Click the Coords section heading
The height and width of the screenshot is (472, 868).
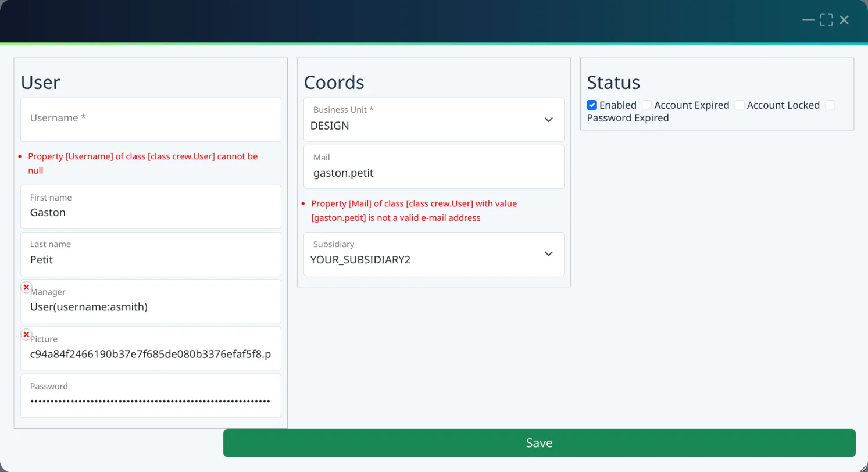334,82
